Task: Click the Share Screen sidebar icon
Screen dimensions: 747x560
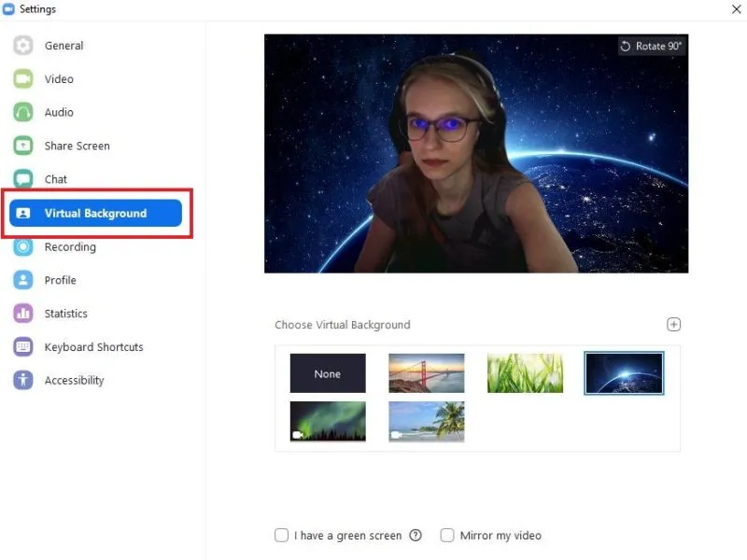Action: (x=23, y=147)
